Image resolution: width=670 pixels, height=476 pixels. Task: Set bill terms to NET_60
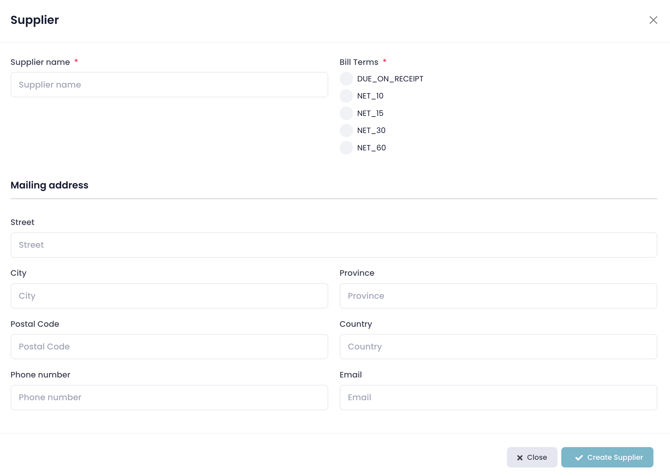pos(346,148)
